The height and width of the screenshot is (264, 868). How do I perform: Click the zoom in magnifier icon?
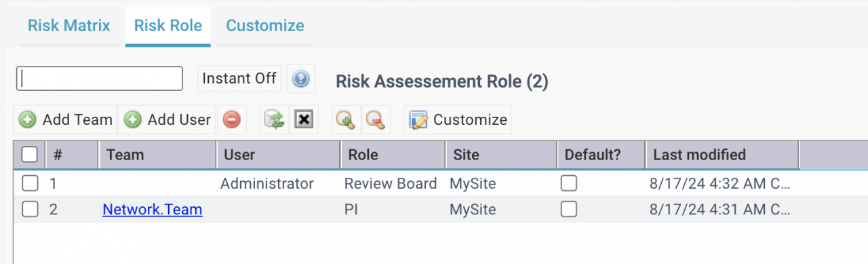pos(346,120)
